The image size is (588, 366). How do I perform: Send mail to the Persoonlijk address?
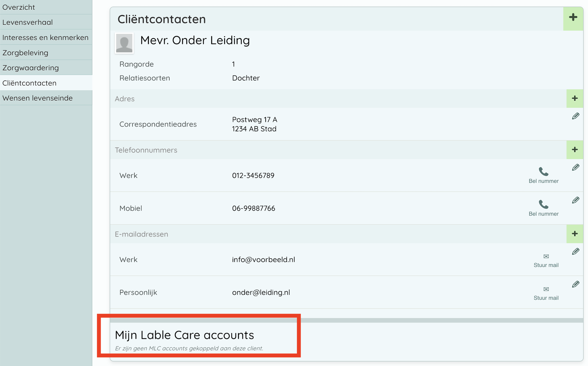546,292
